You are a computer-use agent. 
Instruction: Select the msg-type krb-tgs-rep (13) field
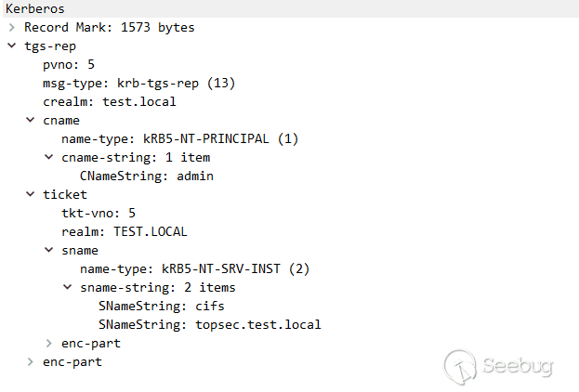pos(138,84)
